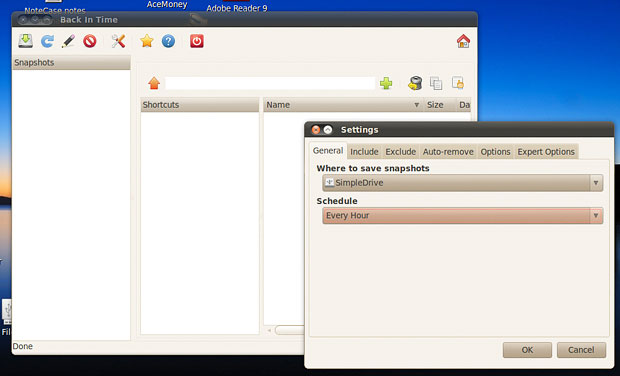
Task: Open the SimpleDrive snapshot location dropdown
Action: tap(463, 183)
